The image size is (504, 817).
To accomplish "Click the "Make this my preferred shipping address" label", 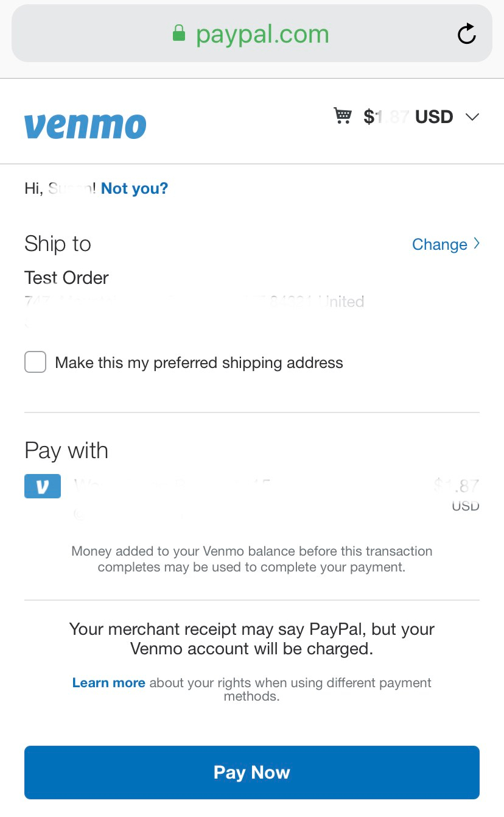I will click(x=199, y=363).
